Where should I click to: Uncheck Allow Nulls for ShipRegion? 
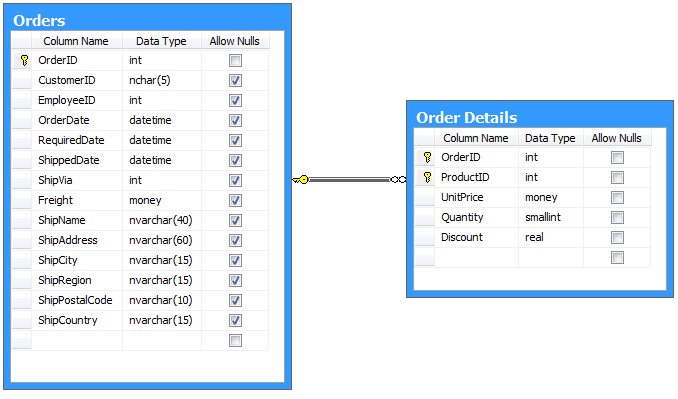click(x=235, y=280)
